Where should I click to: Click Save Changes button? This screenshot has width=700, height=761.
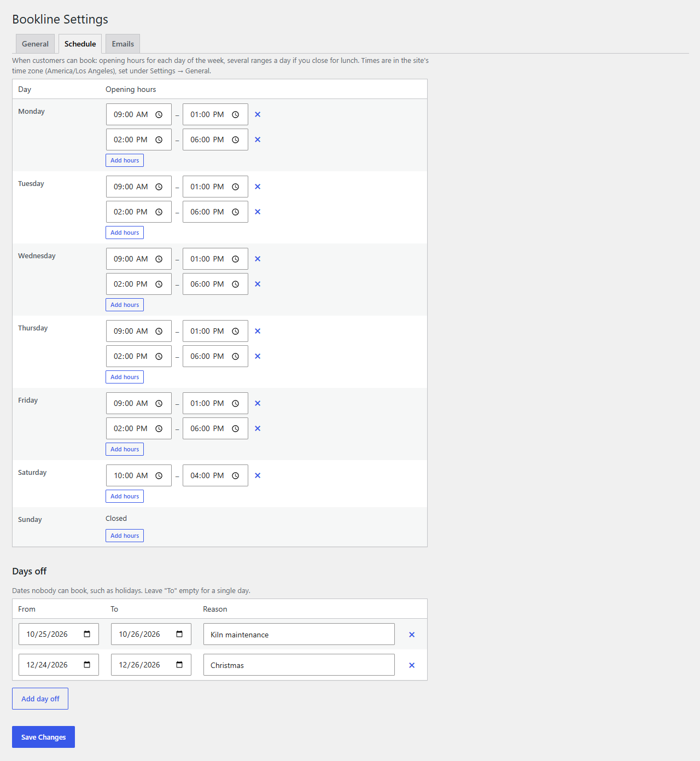[x=43, y=737]
